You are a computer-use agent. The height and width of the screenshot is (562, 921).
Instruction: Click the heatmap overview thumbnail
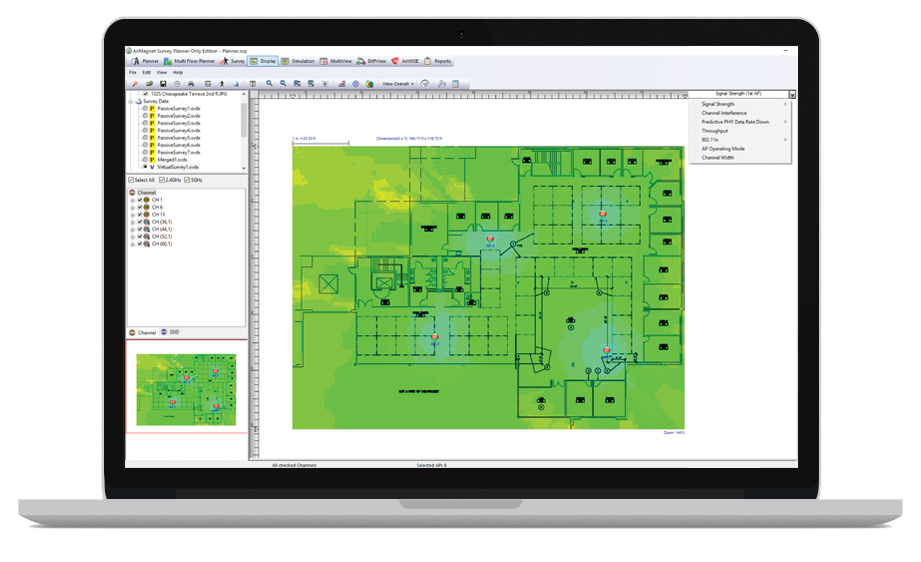tap(186, 387)
